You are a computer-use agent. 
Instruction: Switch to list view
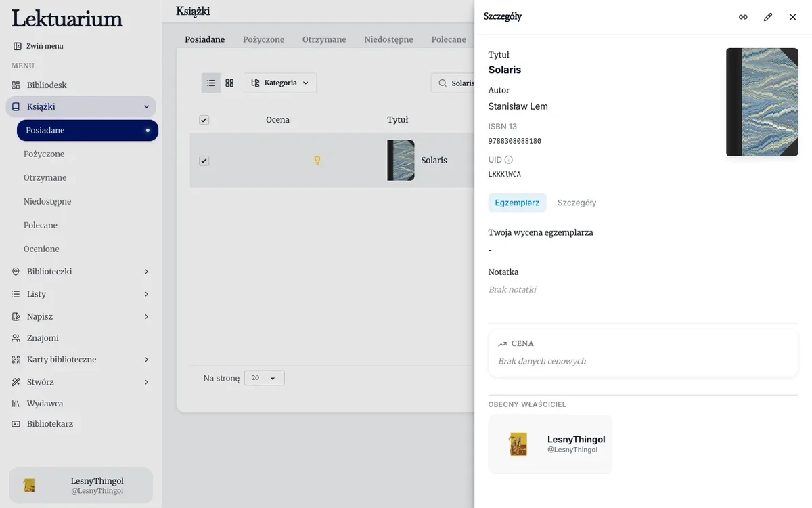click(211, 83)
